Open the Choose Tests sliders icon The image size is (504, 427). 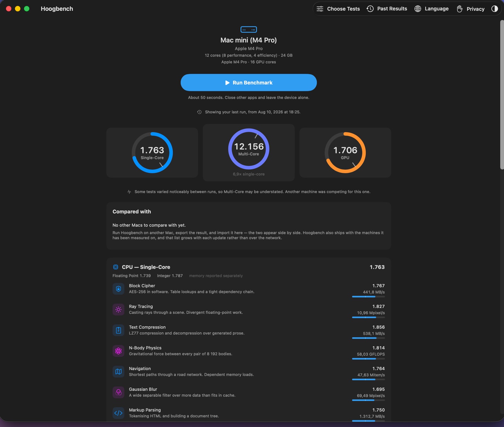pyautogui.click(x=320, y=9)
